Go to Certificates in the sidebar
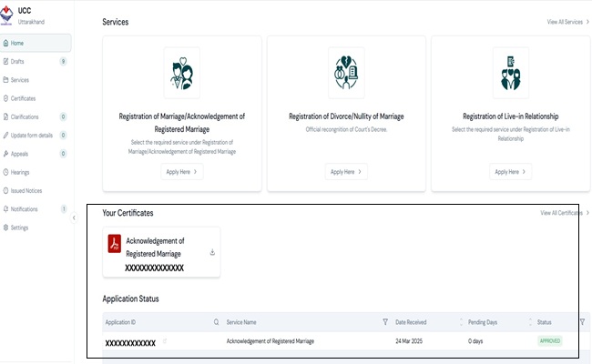Image resolution: width=592 pixels, height=364 pixels. (24, 98)
